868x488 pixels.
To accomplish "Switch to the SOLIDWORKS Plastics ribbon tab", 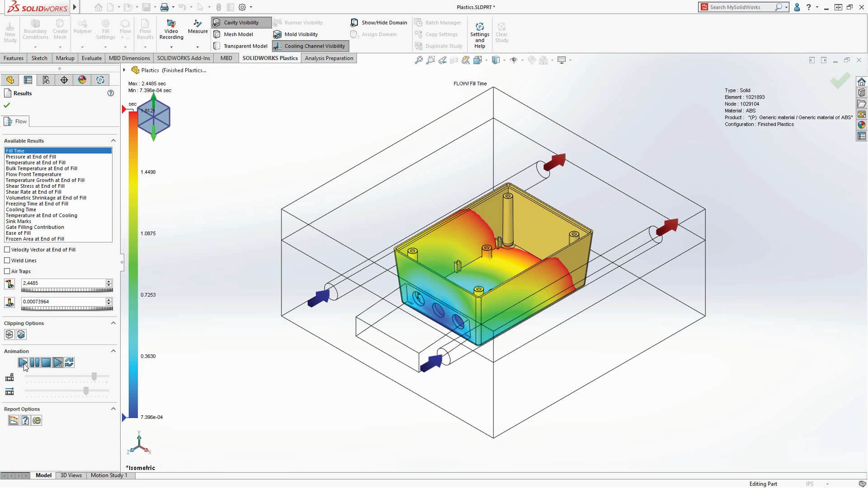I will click(x=270, y=58).
